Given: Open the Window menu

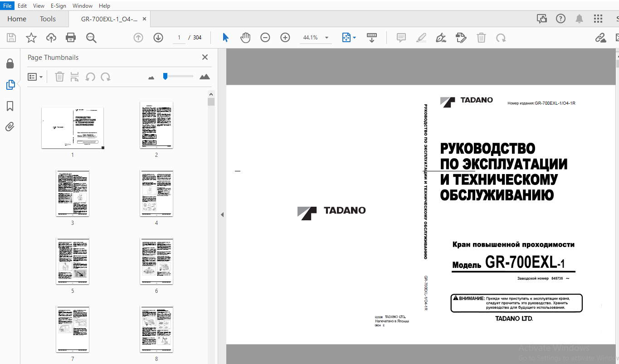Looking at the screenshot, I should pyautogui.click(x=83, y=6).
